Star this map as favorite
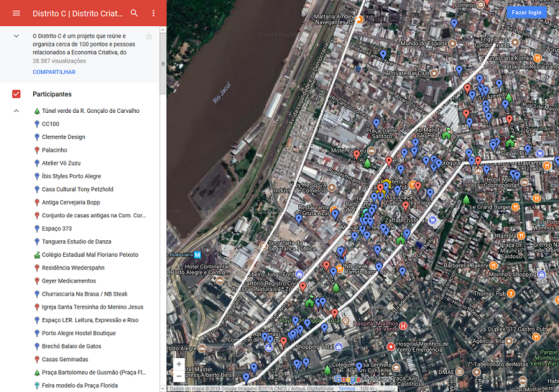559x392 pixels. click(149, 36)
